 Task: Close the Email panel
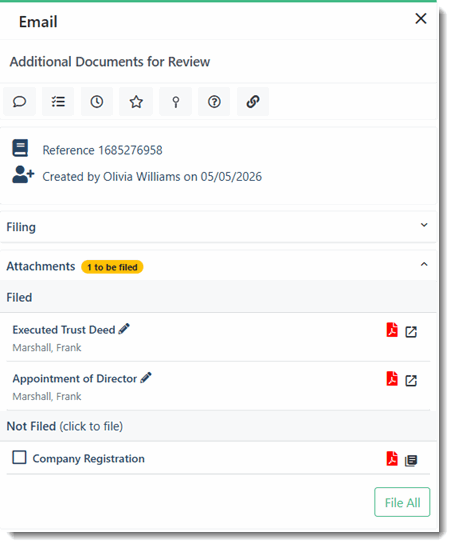point(421,18)
